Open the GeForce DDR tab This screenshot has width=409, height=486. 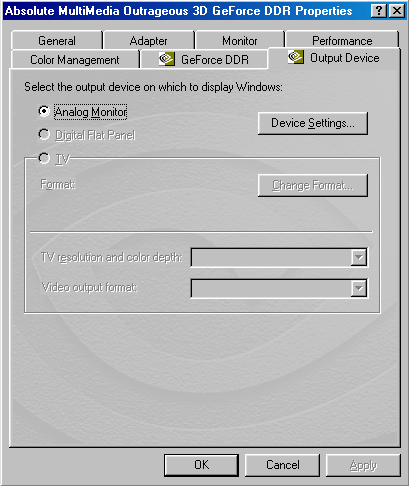tap(204, 60)
